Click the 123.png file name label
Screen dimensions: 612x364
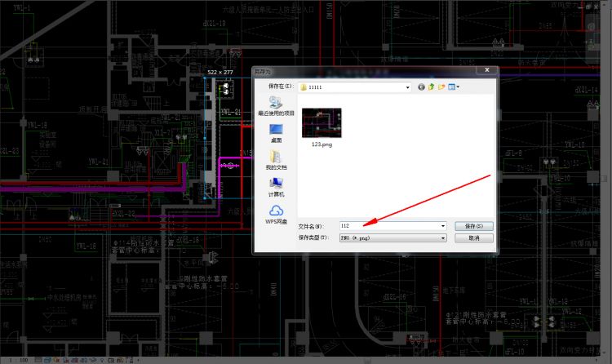click(x=322, y=144)
